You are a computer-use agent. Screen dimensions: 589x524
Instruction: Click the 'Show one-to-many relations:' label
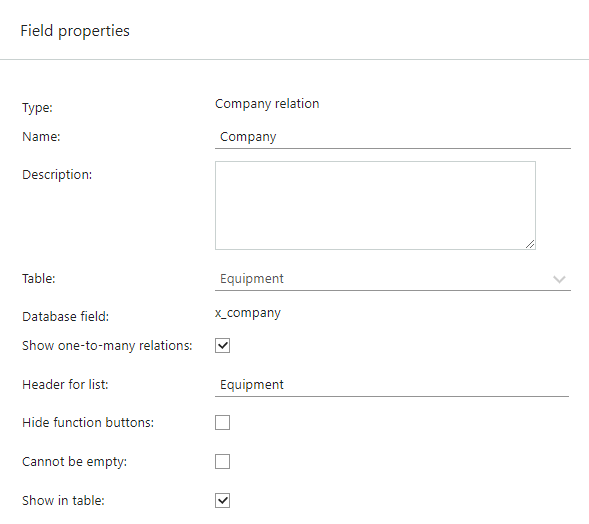[107, 346]
